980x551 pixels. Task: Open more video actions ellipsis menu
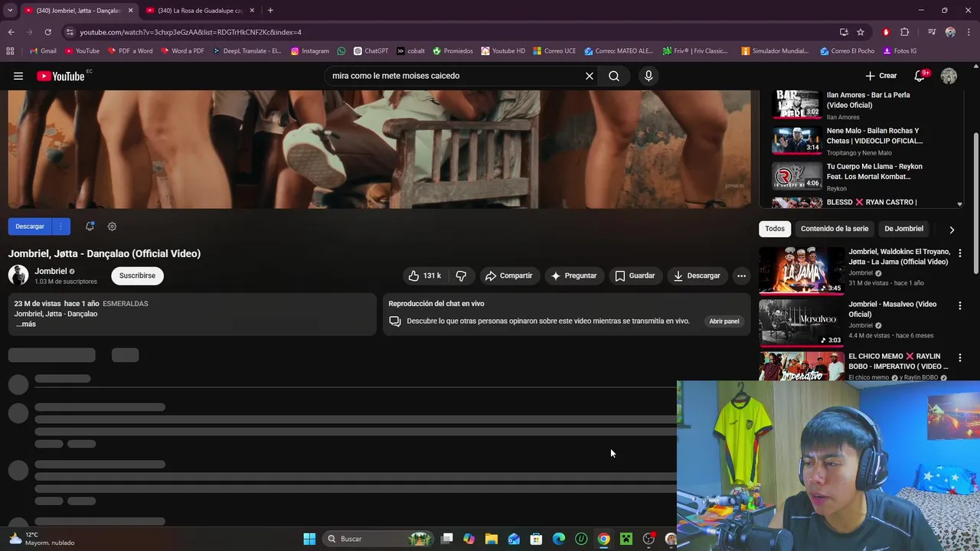click(x=741, y=275)
